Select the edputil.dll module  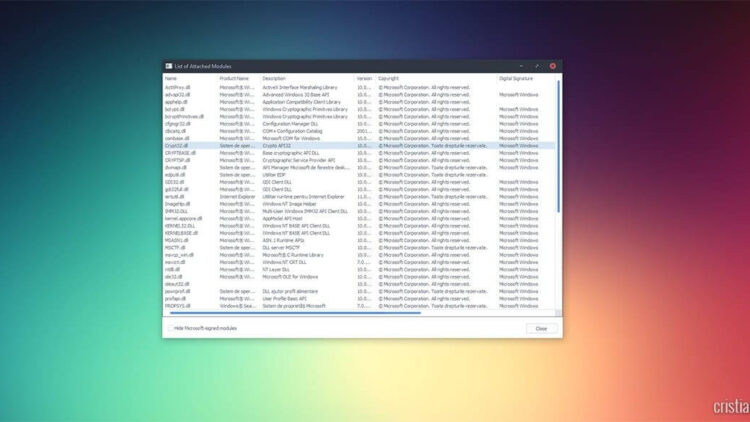click(175, 175)
